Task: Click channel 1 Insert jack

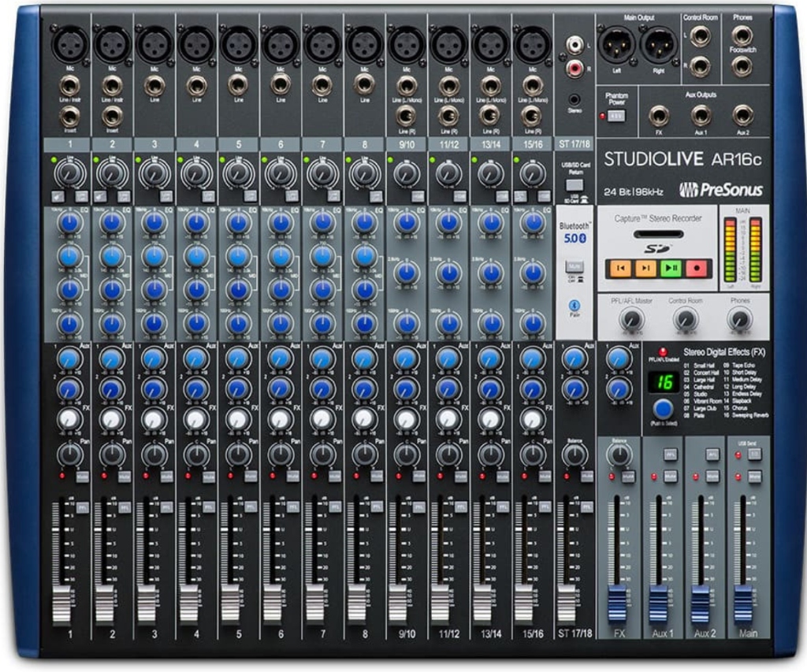Action: (70, 117)
